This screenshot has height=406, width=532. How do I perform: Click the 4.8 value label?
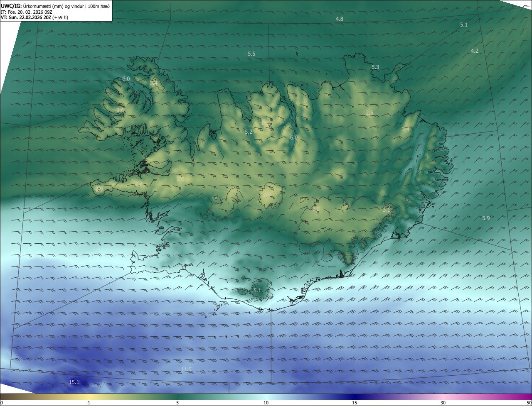pos(340,19)
